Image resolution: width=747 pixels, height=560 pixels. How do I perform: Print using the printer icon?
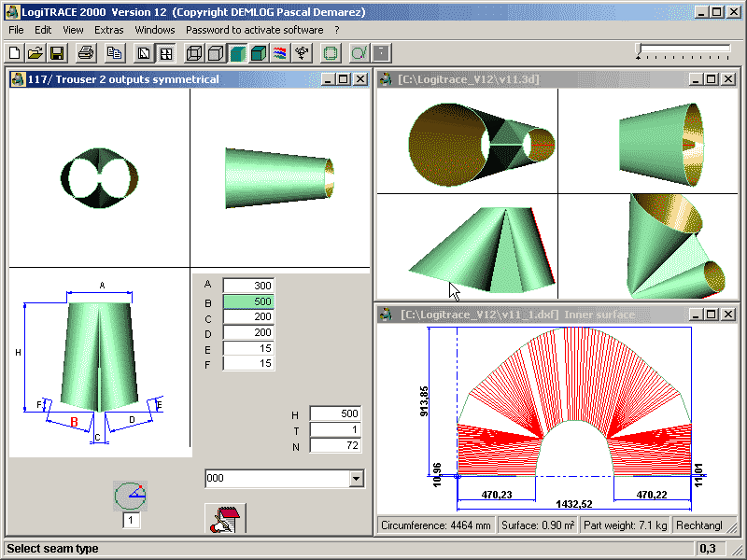coord(86,53)
